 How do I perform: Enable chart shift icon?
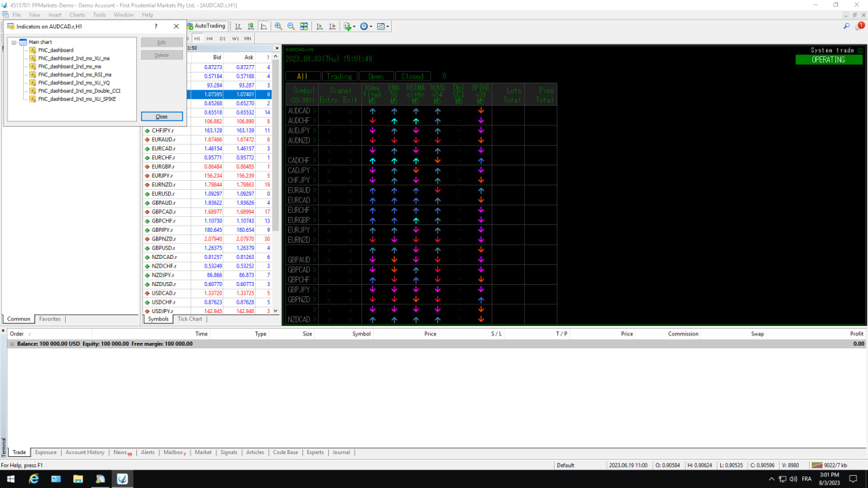(332, 26)
